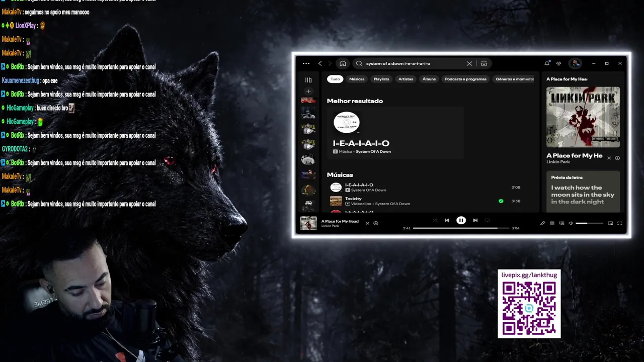Open Linkin Park link in right panel
The image size is (644, 362).
tap(558, 162)
